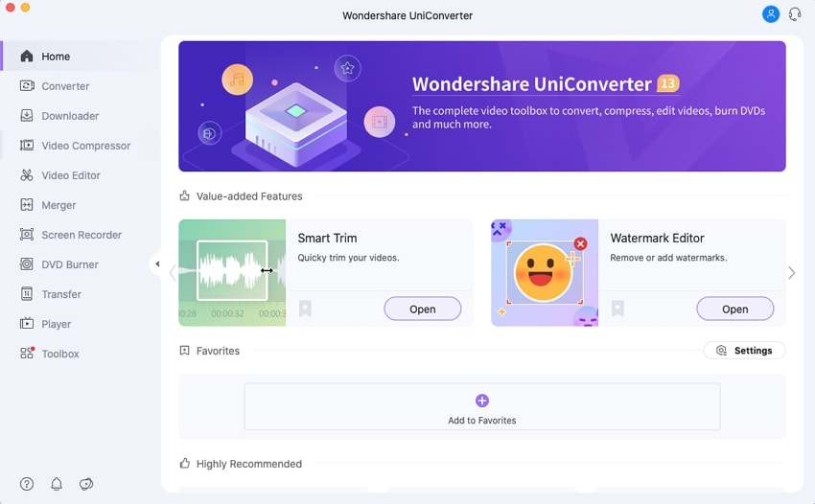
Task: Click 'Quicky trim your videos.' description
Action: coord(348,258)
